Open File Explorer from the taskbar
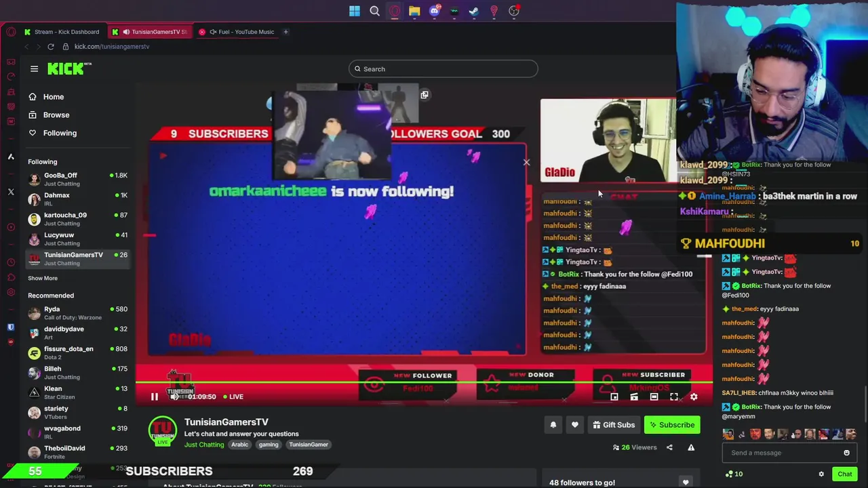This screenshot has height=488, width=868. [x=414, y=11]
